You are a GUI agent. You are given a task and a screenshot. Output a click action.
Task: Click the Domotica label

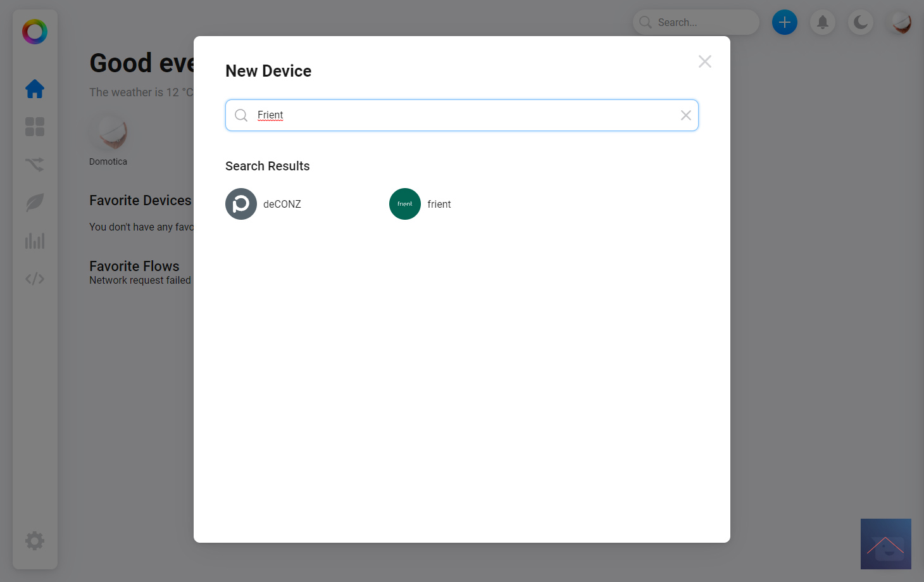[x=108, y=161]
